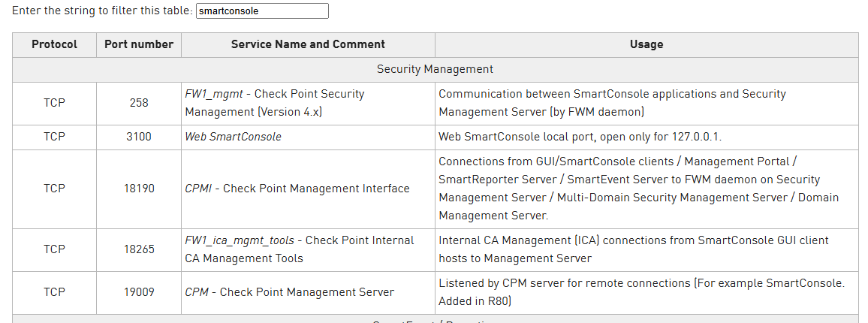This screenshot has height=323, width=868.
Task: Click TCP protocol cell in port 258 row
Action: point(54,103)
